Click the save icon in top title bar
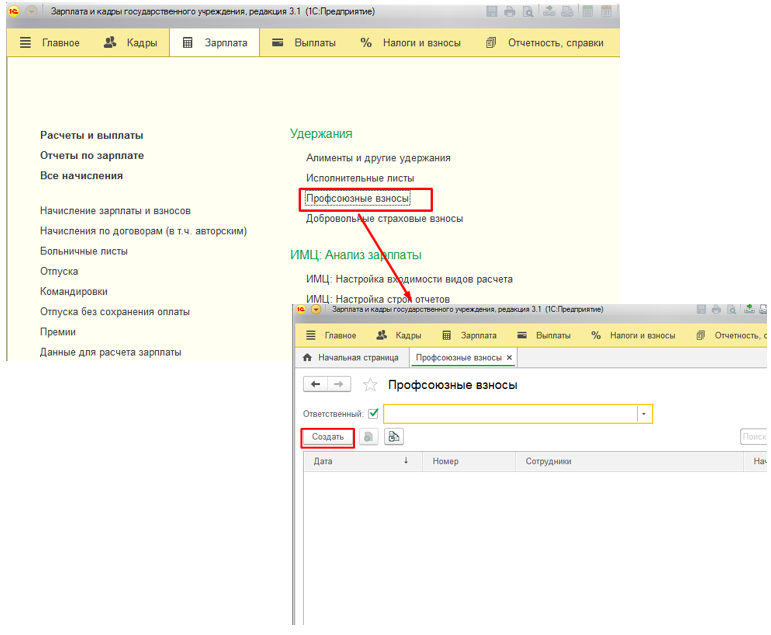 491,12
